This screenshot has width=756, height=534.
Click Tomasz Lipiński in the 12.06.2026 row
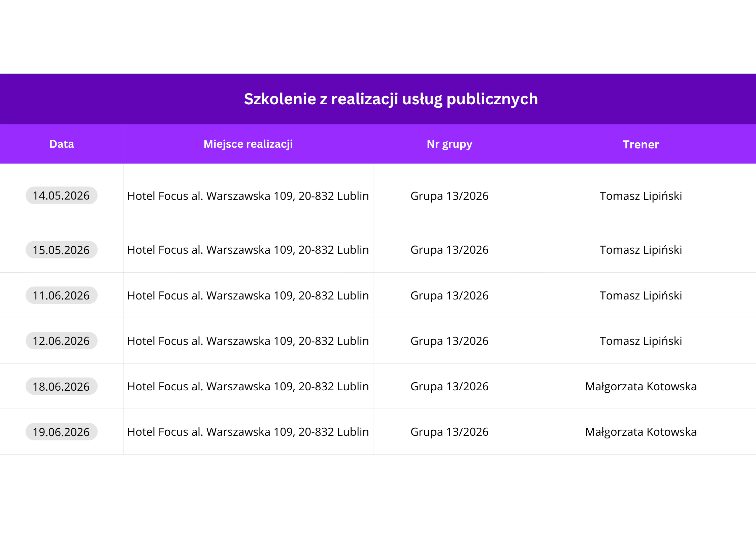coord(640,341)
